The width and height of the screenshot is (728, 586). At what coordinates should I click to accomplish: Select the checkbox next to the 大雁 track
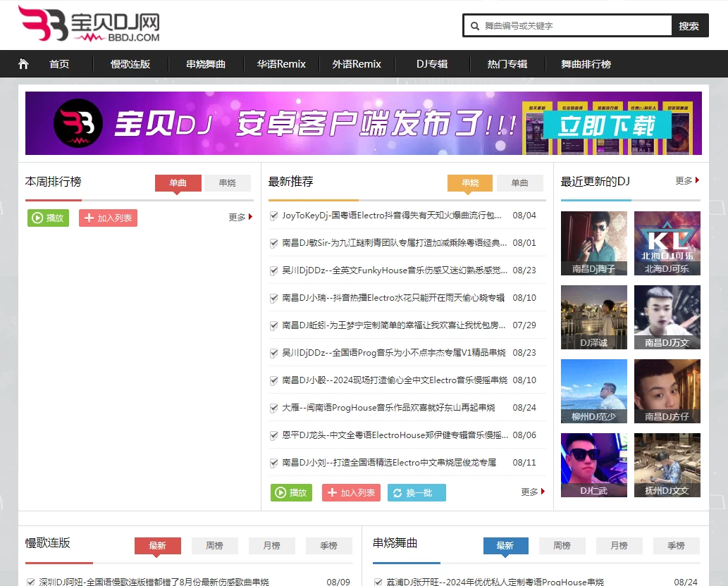[x=273, y=407]
